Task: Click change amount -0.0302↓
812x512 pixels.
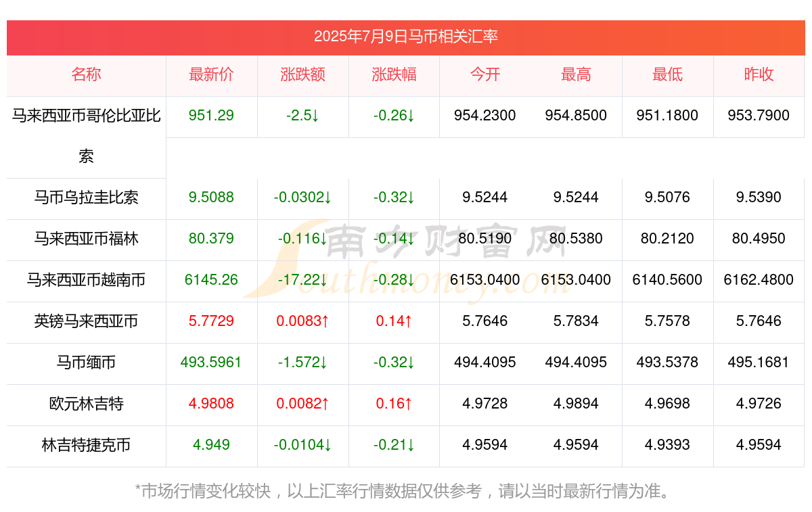Action: (x=303, y=197)
